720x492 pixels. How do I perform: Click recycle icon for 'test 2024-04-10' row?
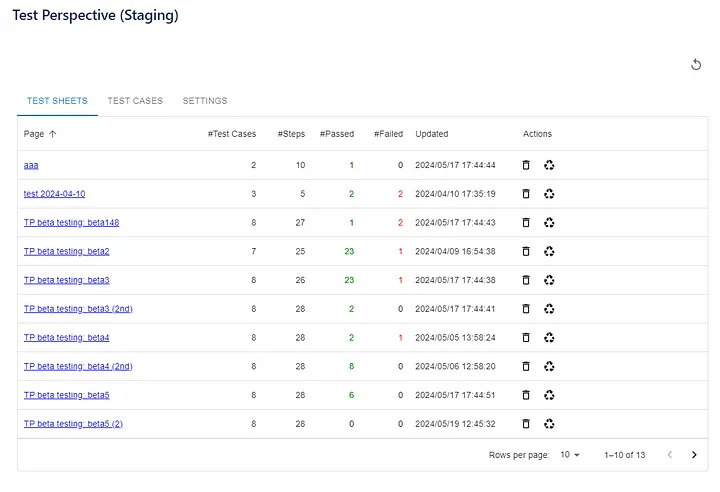(x=549, y=194)
